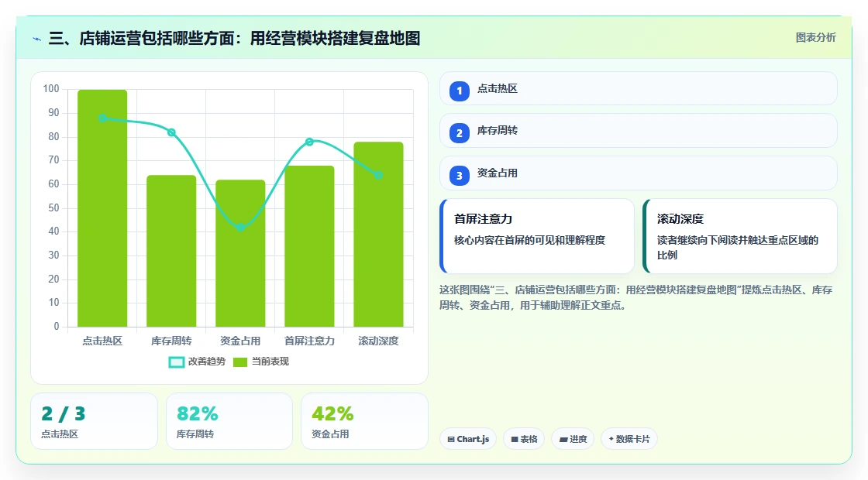Viewport: 868px width, 480px height.
Task: Click the 点击热区 x-axis label
Action: (102, 341)
